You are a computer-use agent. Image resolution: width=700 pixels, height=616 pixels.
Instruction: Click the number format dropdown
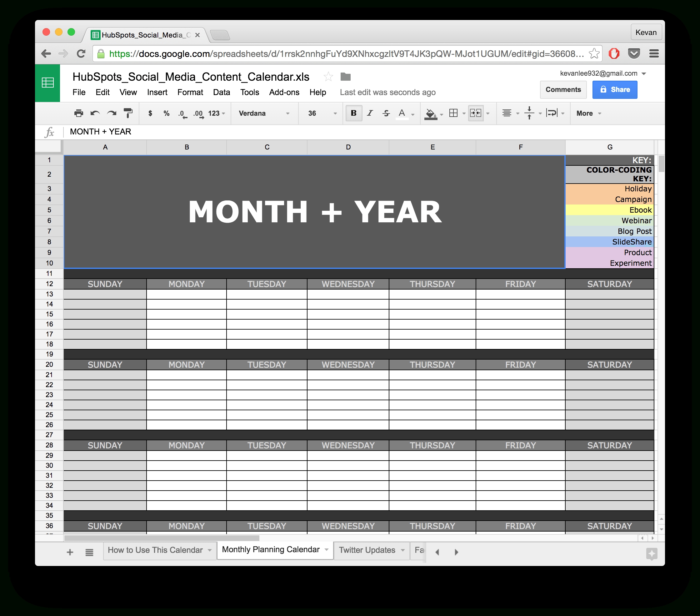click(216, 114)
